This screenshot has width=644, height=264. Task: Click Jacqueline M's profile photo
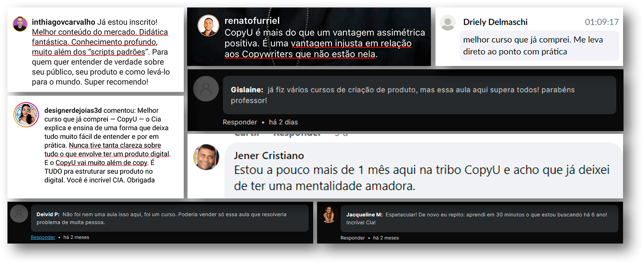tap(329, 214)
